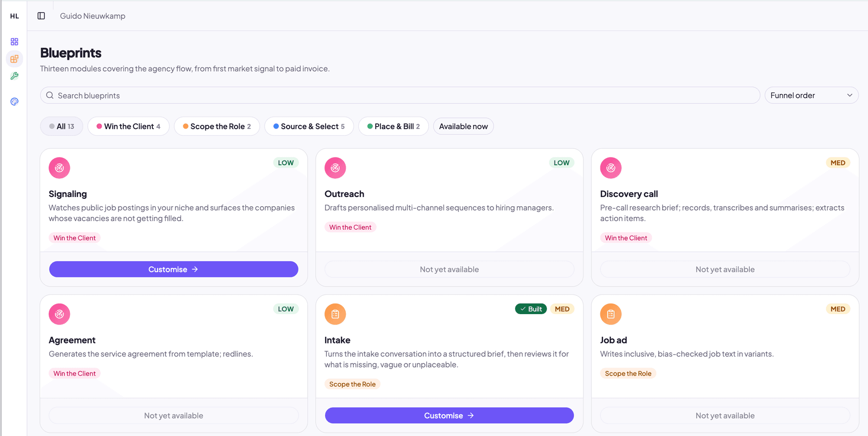Toggle the sidebar panel icon
The height and width of the screenshot is (436, 868).
[x=41, y=16]
